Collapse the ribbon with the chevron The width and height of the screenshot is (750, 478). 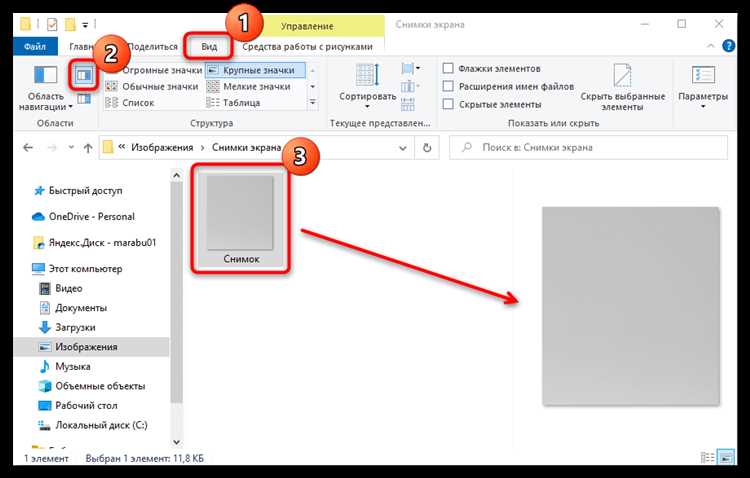(x=711, y=46)
